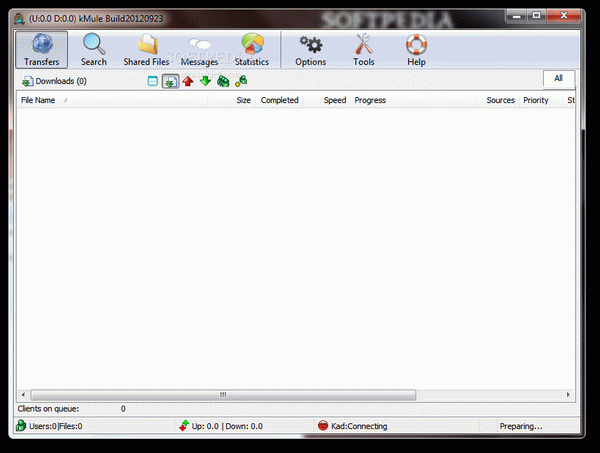Toggle the downloads-only view icon
Image resolution: width=600 pixels, height=453 pixels.
(170, 81)
